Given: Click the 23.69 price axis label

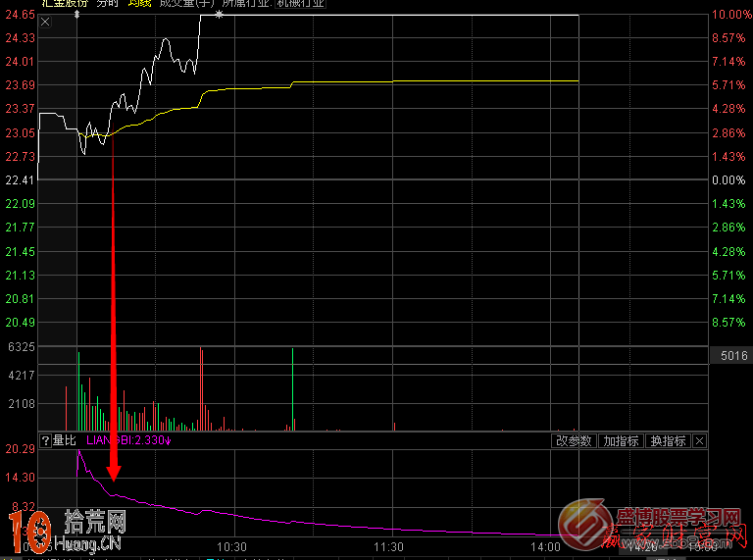Looking at the screenshot, I should click(x=21, y=85).
